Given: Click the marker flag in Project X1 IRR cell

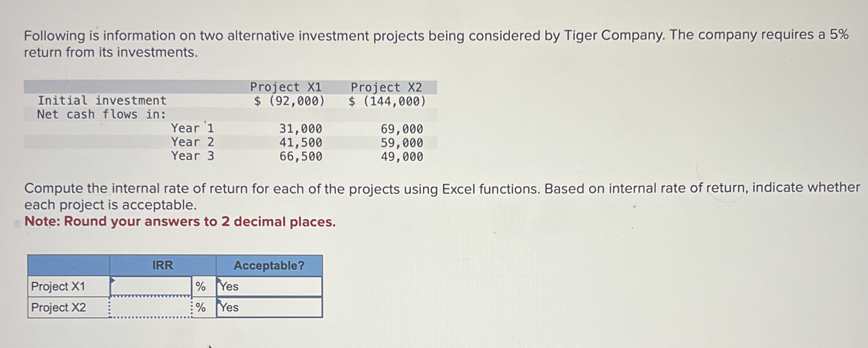Looking at the screenshot, I should 112,280.
